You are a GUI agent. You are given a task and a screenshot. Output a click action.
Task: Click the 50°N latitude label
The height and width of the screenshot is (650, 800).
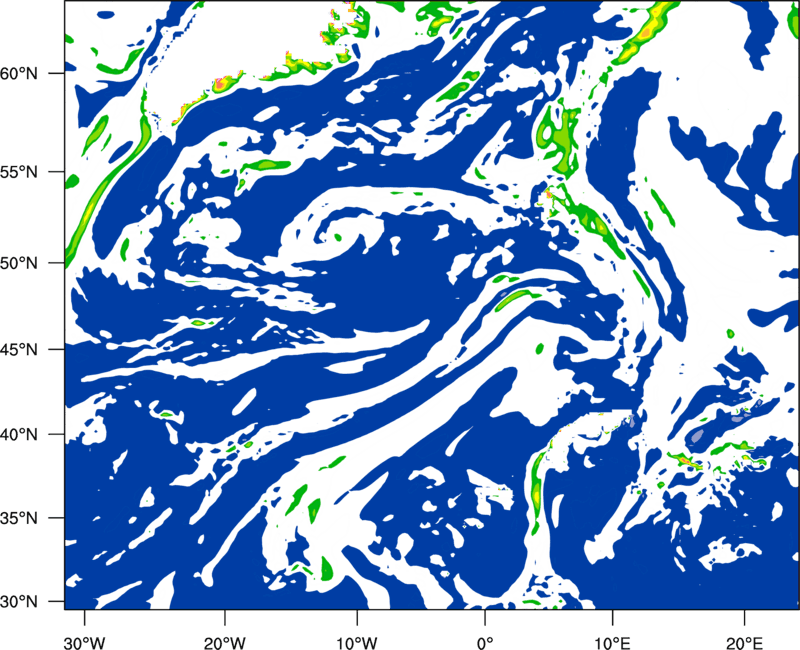(19, 263)
